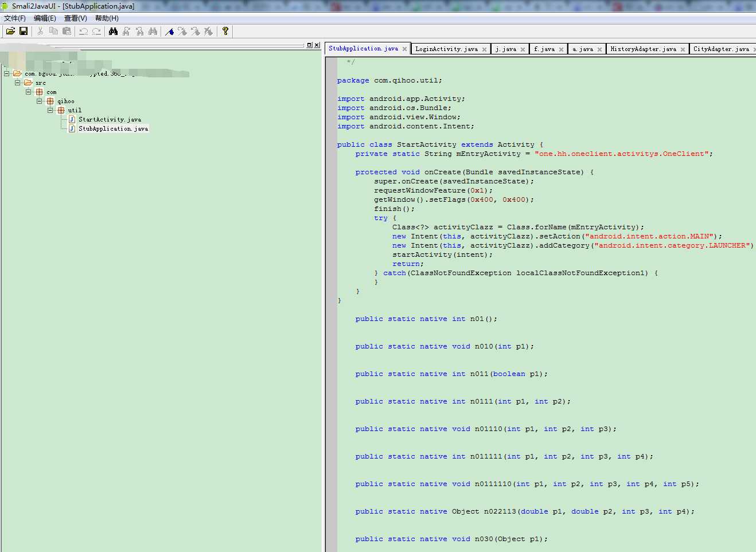Click the 'import android.content.Intent;' line
Image resolution: width=756 pixels, height=552 pixels.
pos(406,126)
